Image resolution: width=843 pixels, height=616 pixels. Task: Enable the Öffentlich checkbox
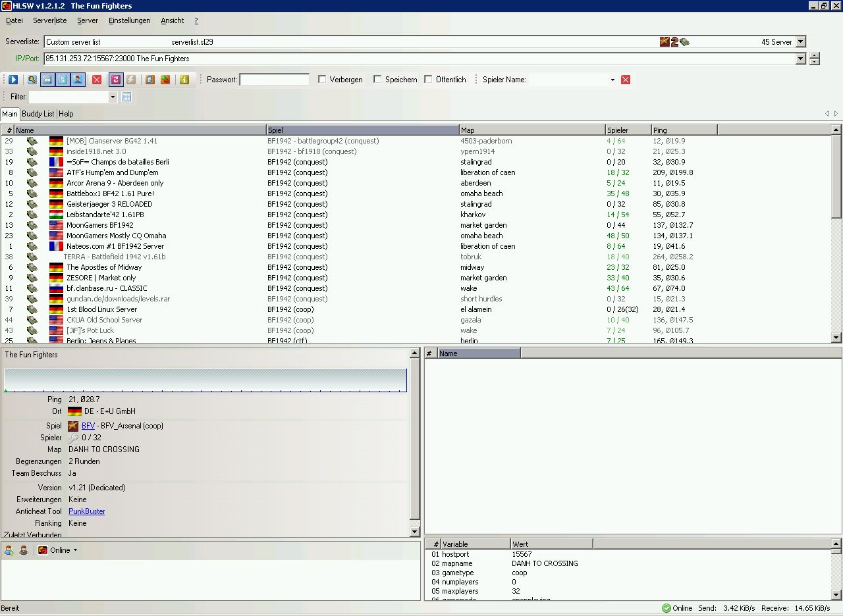pyautogui.click(x=428, y=79)
